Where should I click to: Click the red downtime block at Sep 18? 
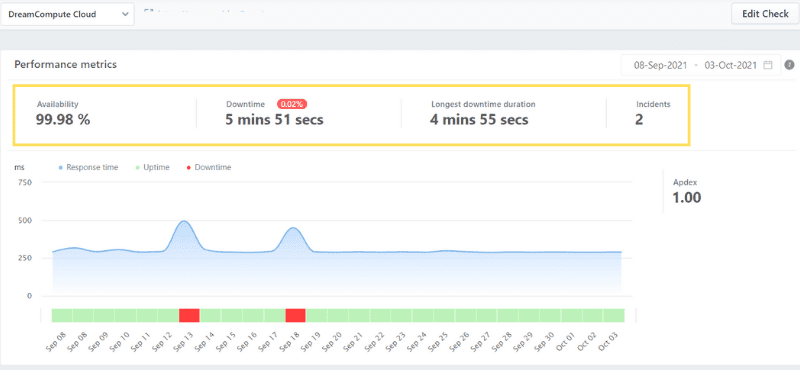pos(295,315)
